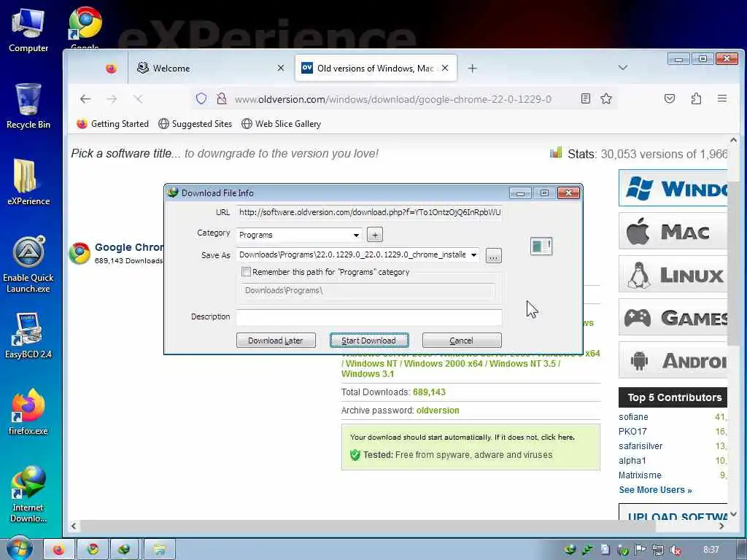Open list all tabs chevron
Screen dimensions: 747x560
623,68
